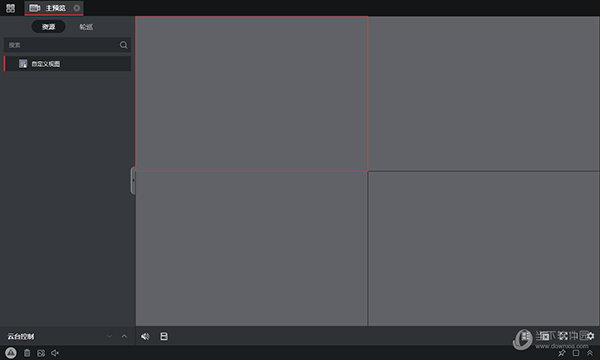Select the 资源 tab
600x360 pixels.
(49, 27)
